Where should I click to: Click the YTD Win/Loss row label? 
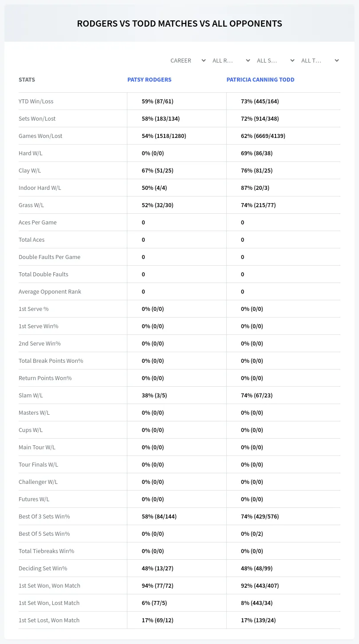click(36, 101)
